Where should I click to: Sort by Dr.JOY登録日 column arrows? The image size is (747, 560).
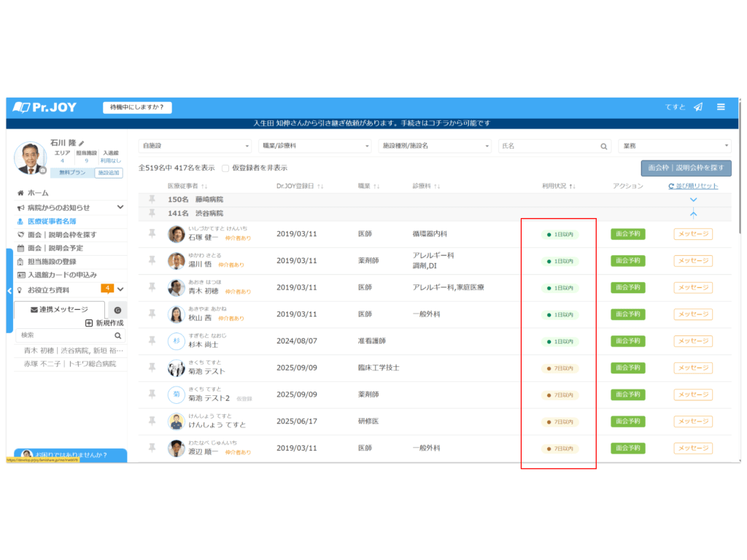pos(320,187)
